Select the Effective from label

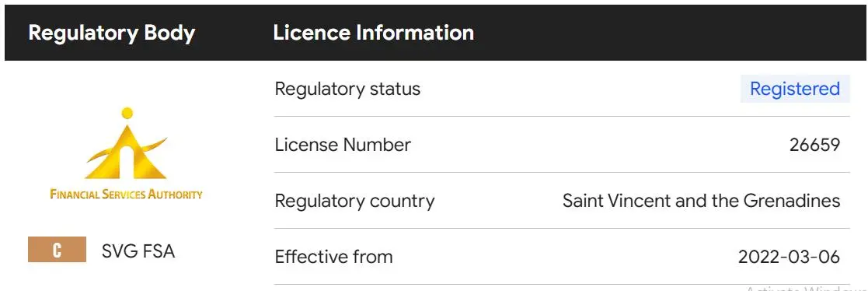(x=334, y=257)
